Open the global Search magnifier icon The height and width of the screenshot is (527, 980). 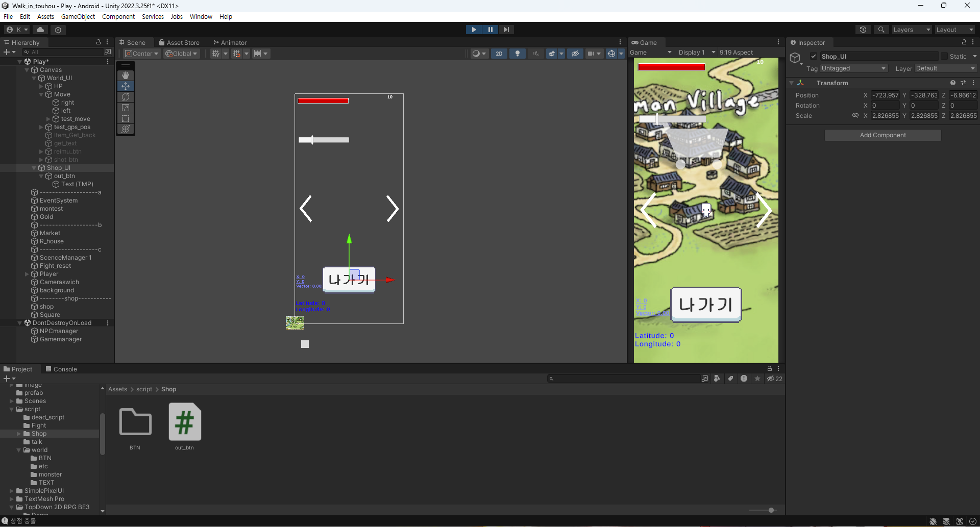click(881, 30)
